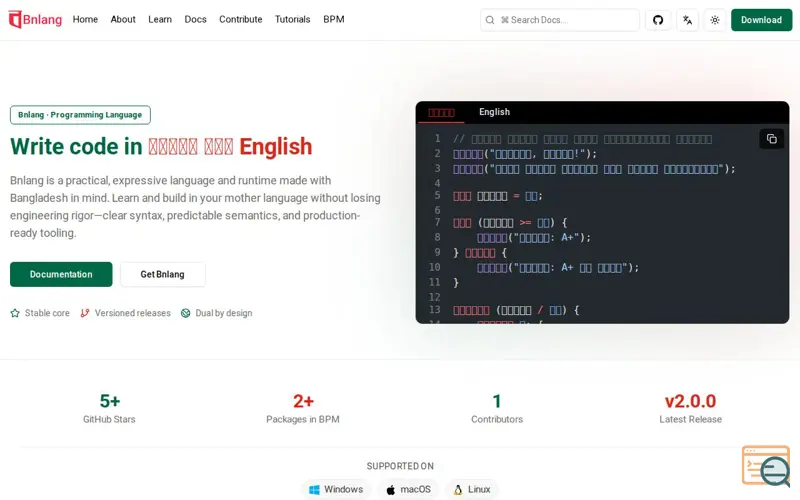
Task: Click the Apple macOS logo icon
Action: pyautogui.click(x=390, y=490)
